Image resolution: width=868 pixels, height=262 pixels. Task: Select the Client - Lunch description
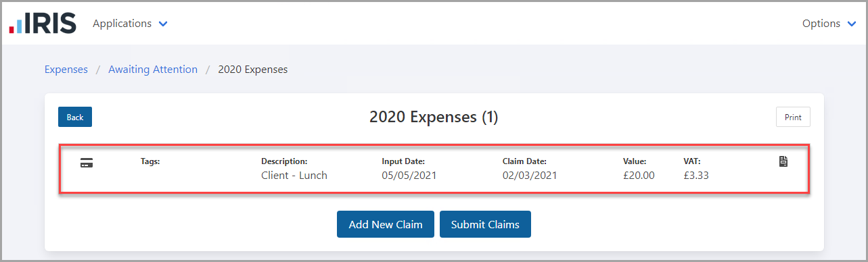click(294, 176)
